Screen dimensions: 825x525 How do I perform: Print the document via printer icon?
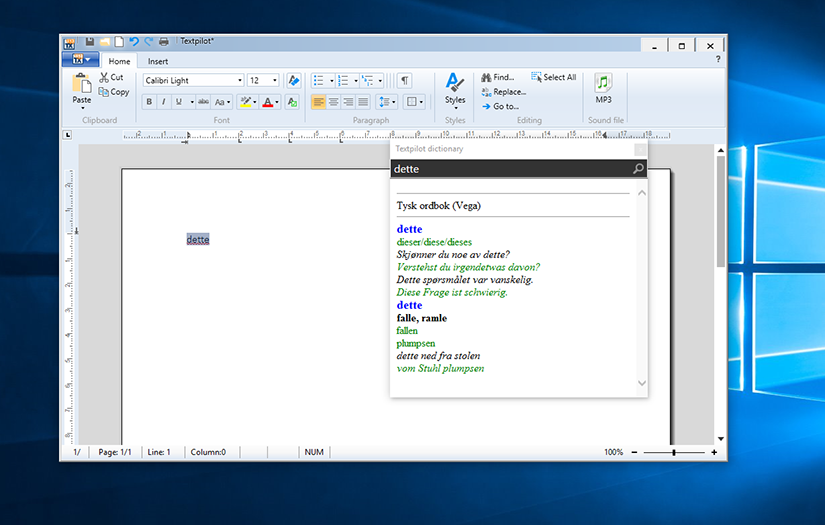tap(164, 42)
